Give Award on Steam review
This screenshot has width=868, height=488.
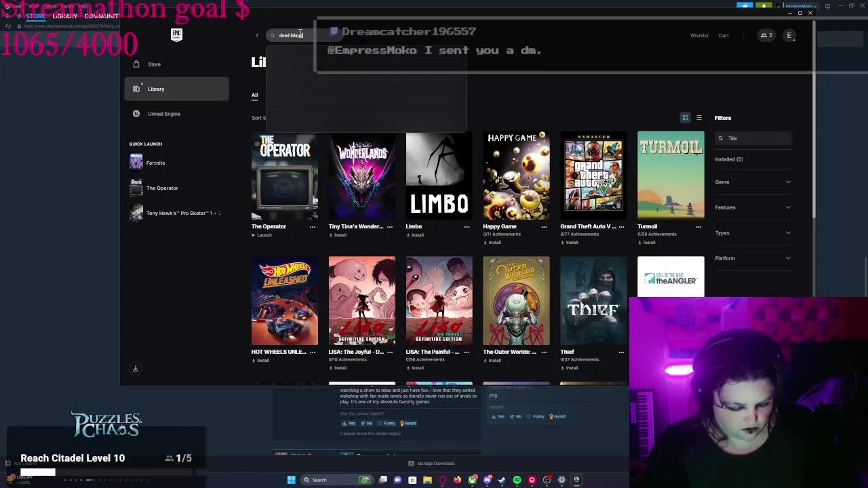408,423
